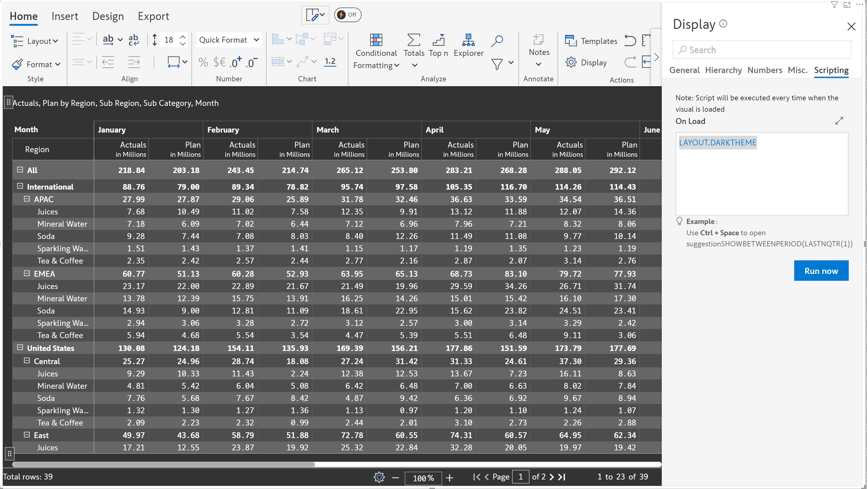
Task: Open pagination settings gear icon
Action: 379,477
